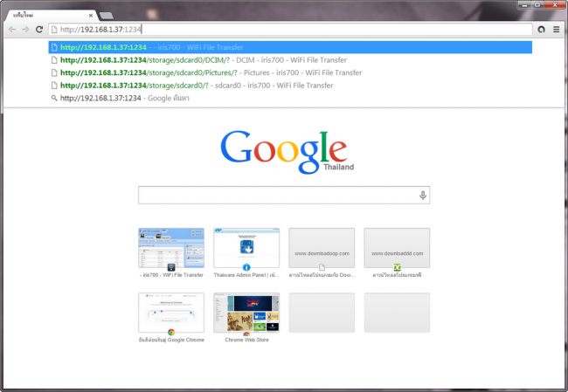The image size is (568, 392).
Task: Minimize the Chrome window
Action: pos(524,4)
